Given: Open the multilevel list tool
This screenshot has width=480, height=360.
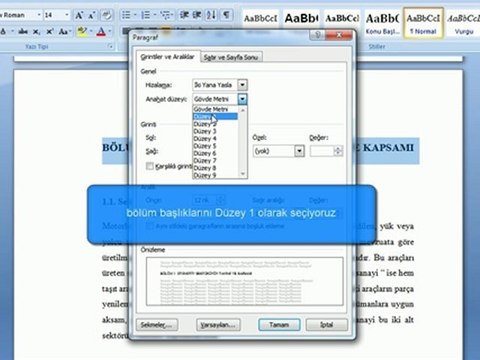Looking at the screenshot, I should click(165, 15).
